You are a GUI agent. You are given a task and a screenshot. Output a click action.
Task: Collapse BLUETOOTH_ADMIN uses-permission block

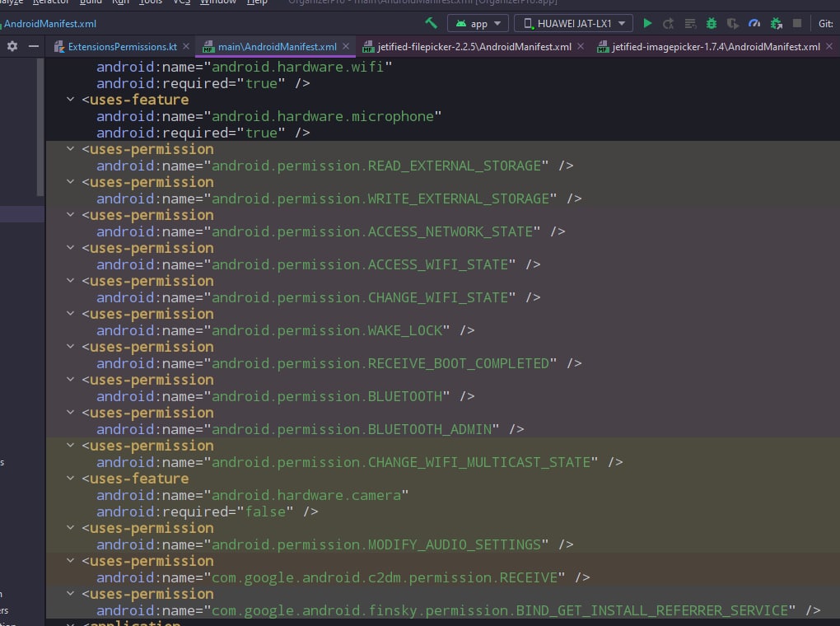(x=70, y=412)
